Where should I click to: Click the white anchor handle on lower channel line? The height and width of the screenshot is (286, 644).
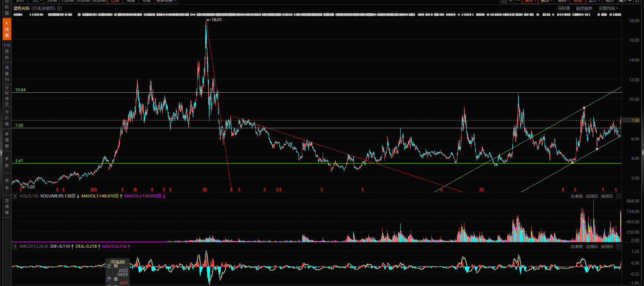(x=597, y=149)
